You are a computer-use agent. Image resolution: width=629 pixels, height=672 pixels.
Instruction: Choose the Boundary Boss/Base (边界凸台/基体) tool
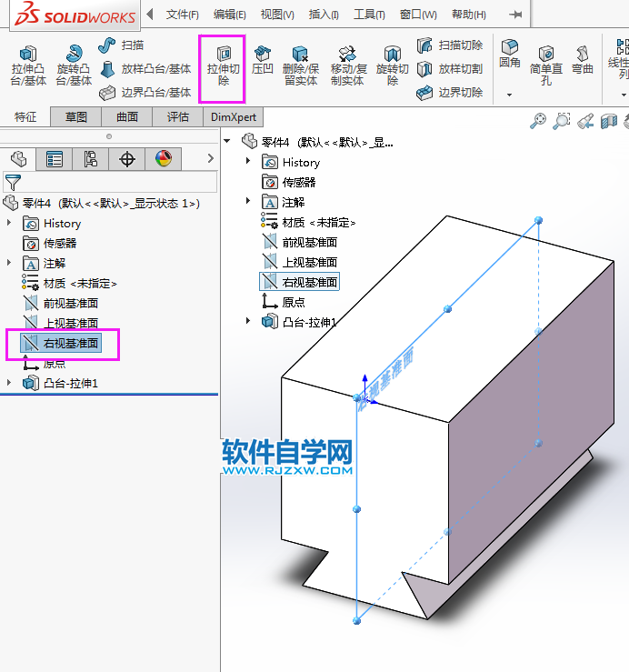tap(145, 92)
